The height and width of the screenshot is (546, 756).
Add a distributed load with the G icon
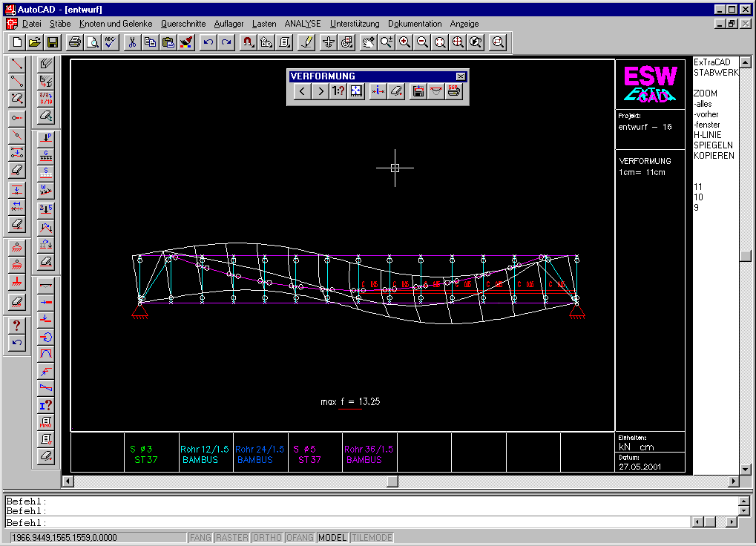pos(46,156)
